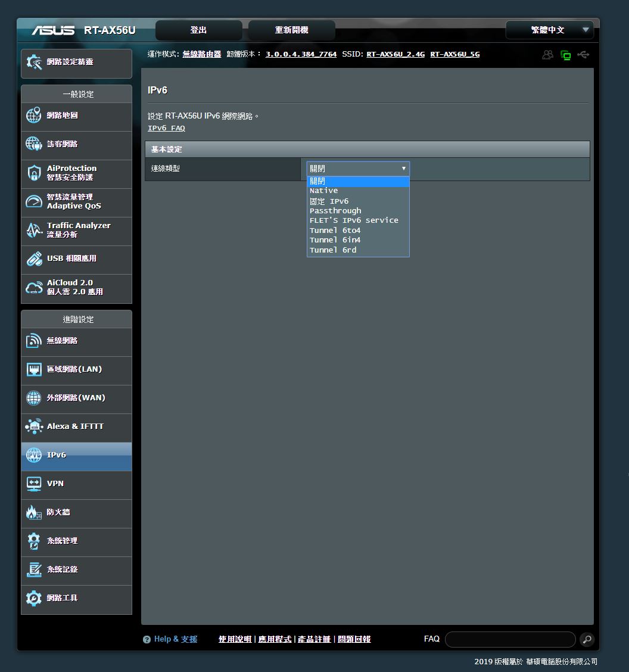The width and height of the screenshot is (629, 672).
Task: Select the 固定 IPv6 option
Action: click(x=358, y=201)
